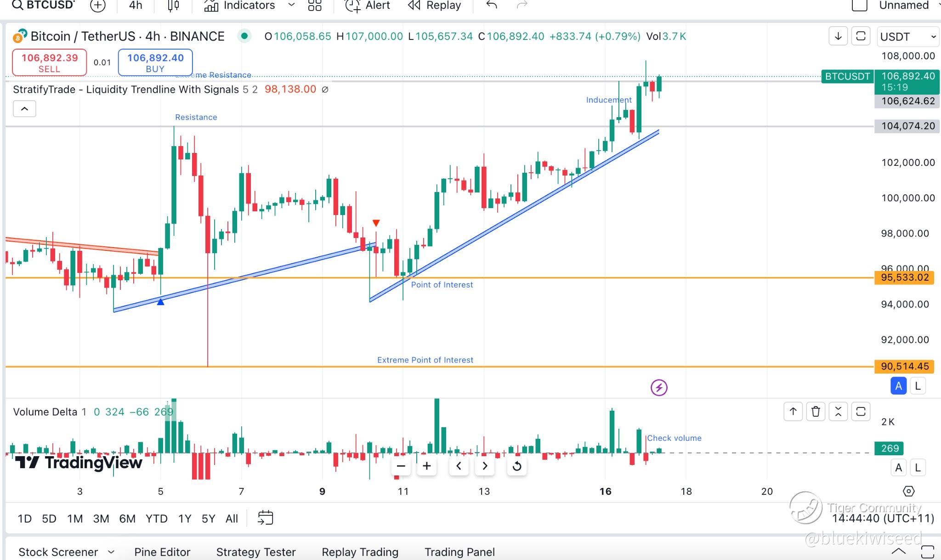Image resolution: width=941 pixels, height=560 pixels.
Task: Reset chart view with circular arrow
Action: [517, 466]
